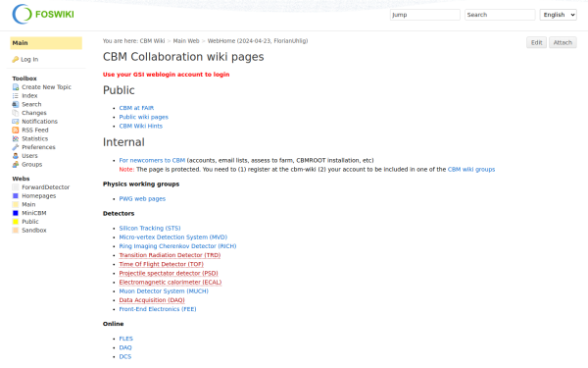588x368 pixels.
Task: Click the ForwardDetector web color square
Action: pyautogui.click(x=16, y=187)
